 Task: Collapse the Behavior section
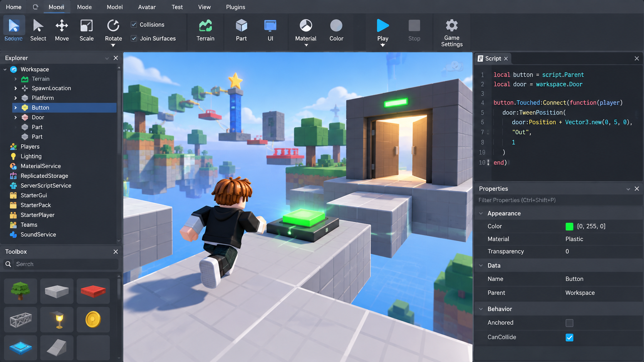pyautogui.click(x=481, y=309)
